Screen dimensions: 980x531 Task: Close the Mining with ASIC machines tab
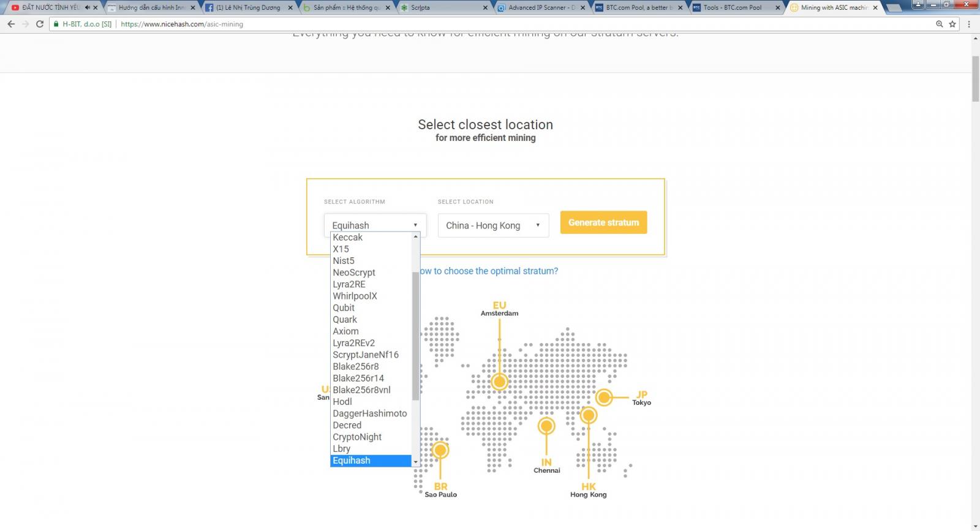[875, 7]
